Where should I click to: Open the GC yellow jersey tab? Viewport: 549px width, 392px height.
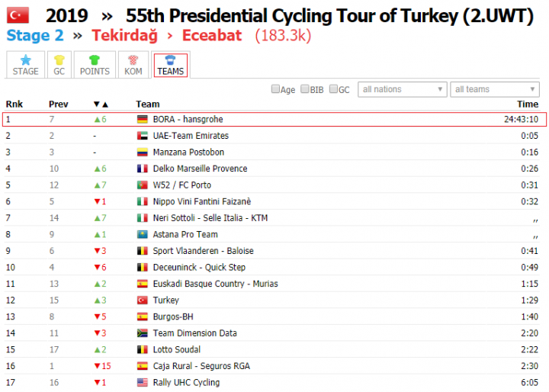click(59, 65)
